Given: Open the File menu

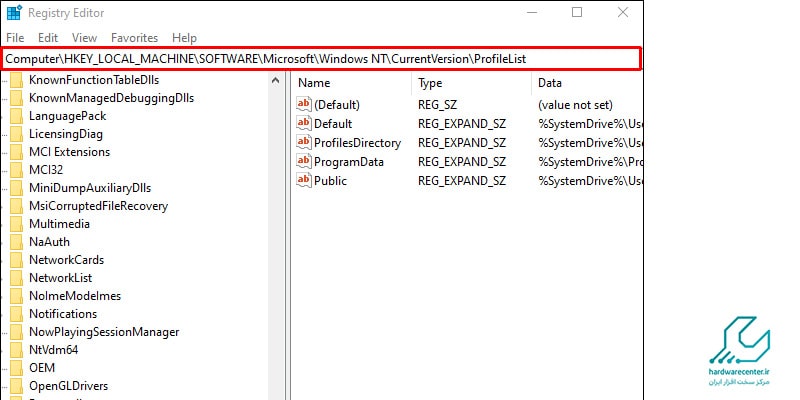Looking at the screenshot, I should click(x=15, y=38).
